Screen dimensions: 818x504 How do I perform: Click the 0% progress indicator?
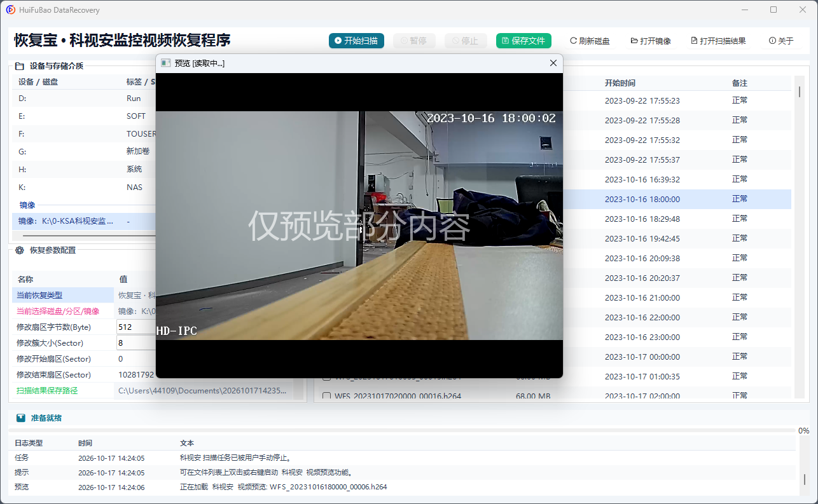click(x=804, y=430)
